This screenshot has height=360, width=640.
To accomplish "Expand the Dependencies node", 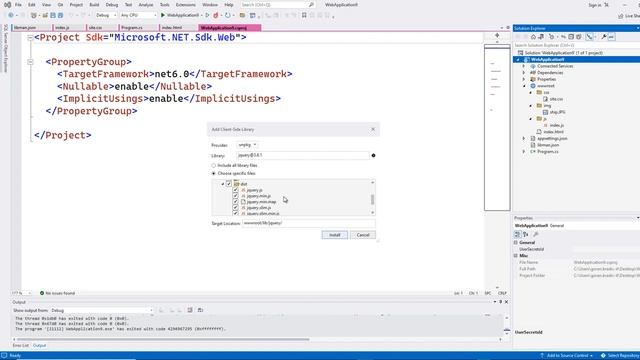I will pos(524,73).
